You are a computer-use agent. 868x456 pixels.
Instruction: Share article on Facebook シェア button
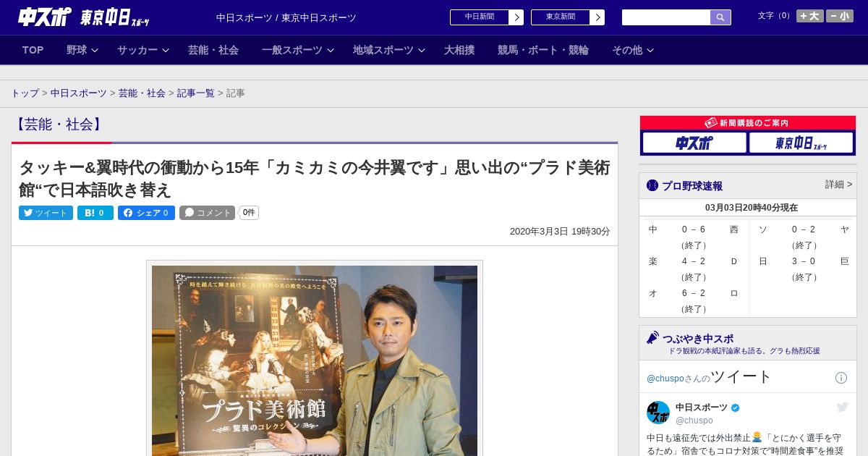(x=146, y=213)
